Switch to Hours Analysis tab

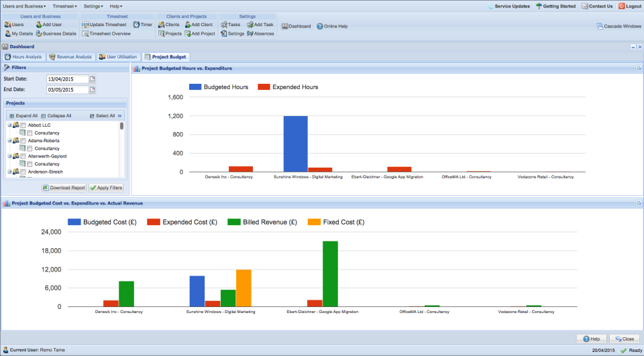pos(23,57)
